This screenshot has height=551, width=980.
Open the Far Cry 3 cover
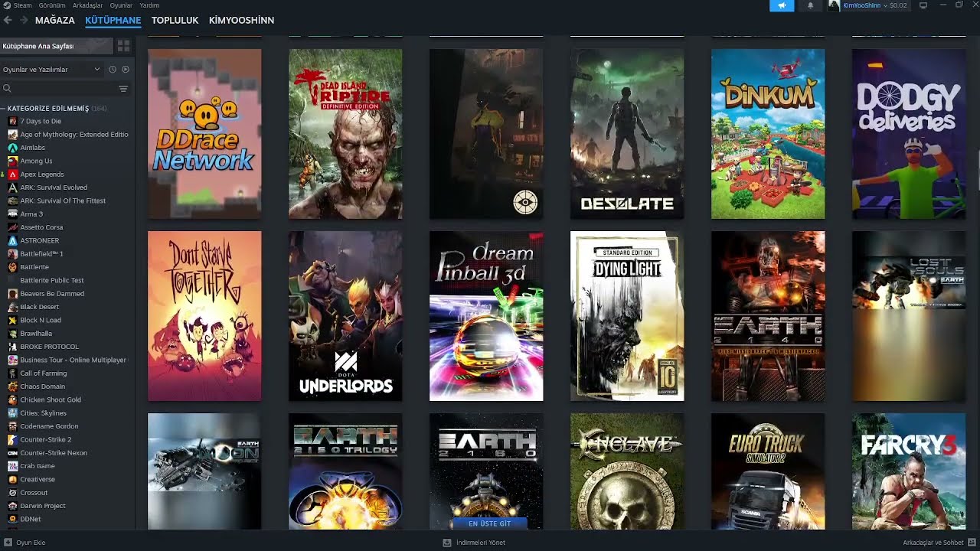pyautogui.click(x=909, y=471)
